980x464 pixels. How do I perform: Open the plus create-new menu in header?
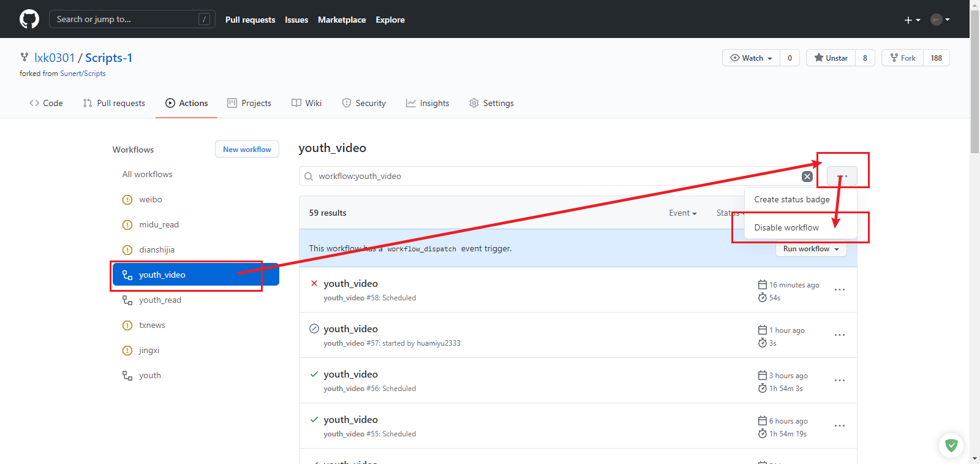pos(912,20)
